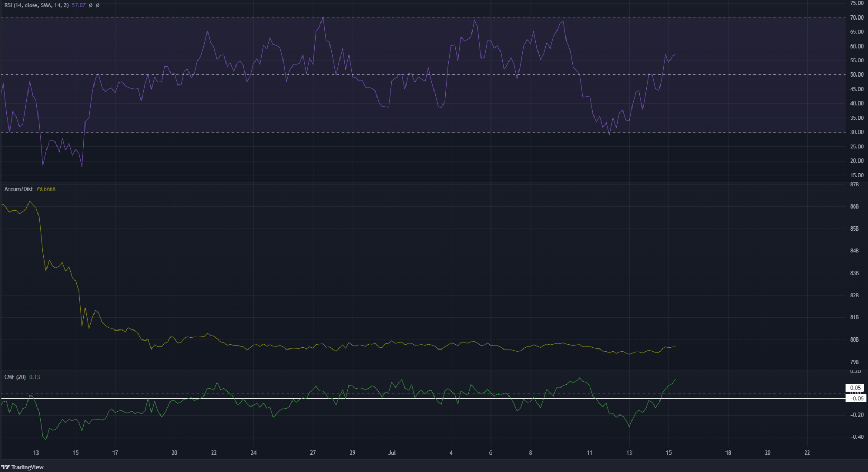Click the 25.00 level on RSI scale
The height and width of the screenshot is (472, 868).
[856, 146]
